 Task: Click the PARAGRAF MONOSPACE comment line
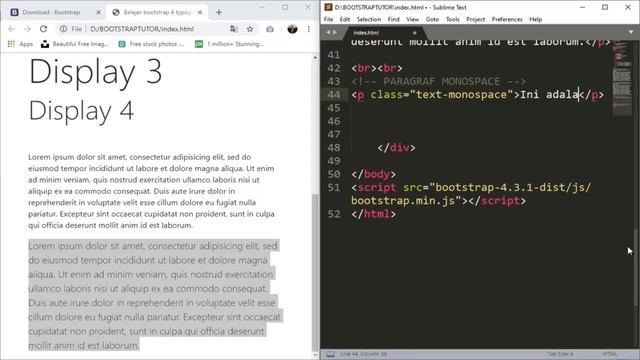[439, 81]
